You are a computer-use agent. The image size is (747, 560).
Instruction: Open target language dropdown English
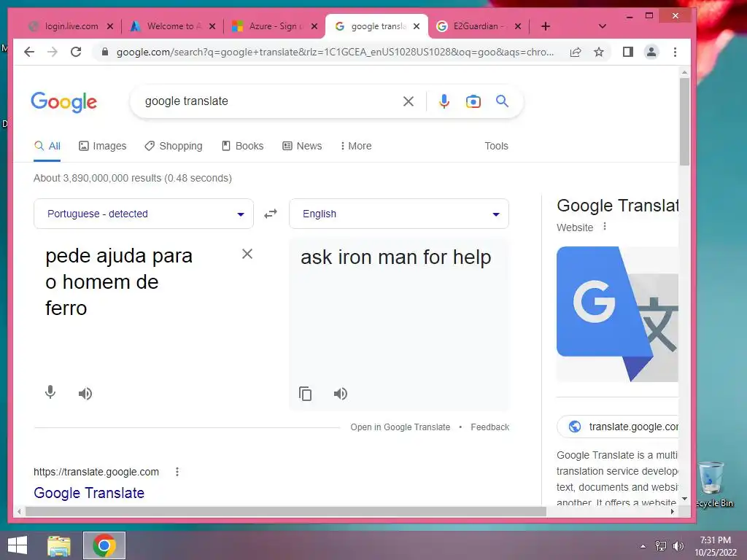click(x=399, y=214)
